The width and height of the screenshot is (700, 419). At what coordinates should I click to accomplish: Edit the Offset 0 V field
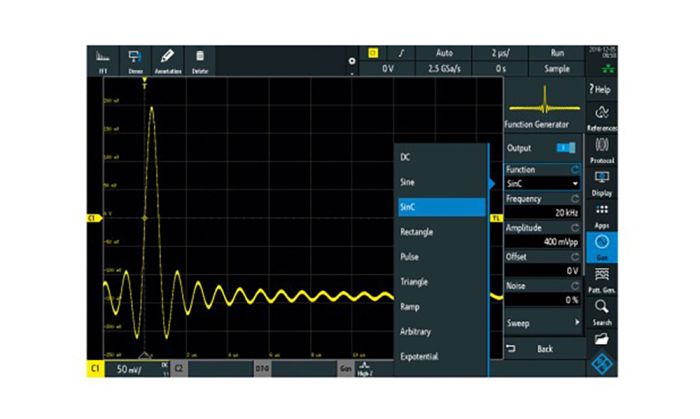coord(542,270)
